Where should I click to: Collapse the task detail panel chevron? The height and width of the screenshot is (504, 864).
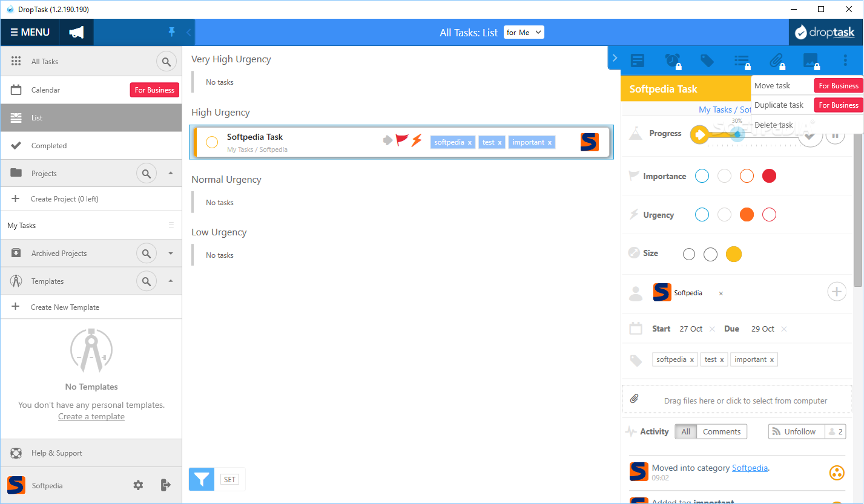tap(615, 58)
